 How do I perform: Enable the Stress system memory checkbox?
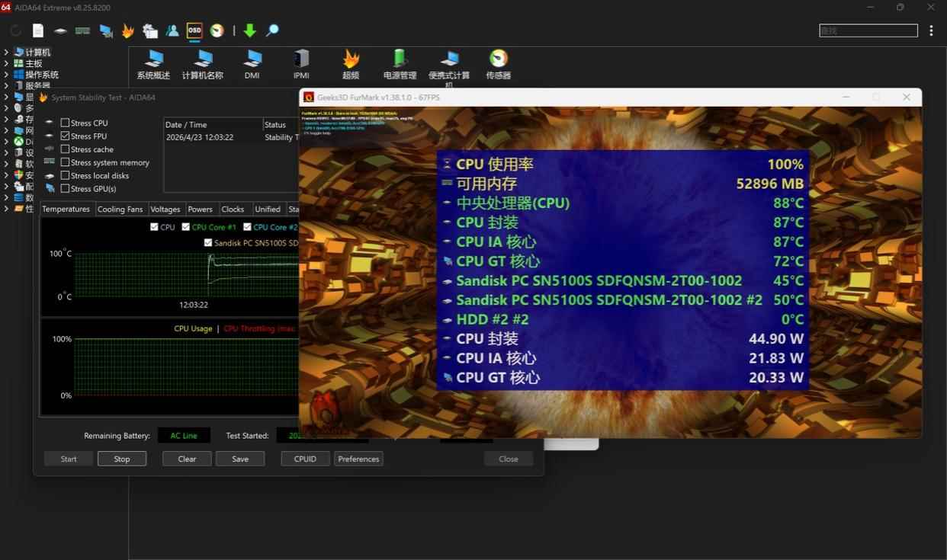[x=65, y=162]
